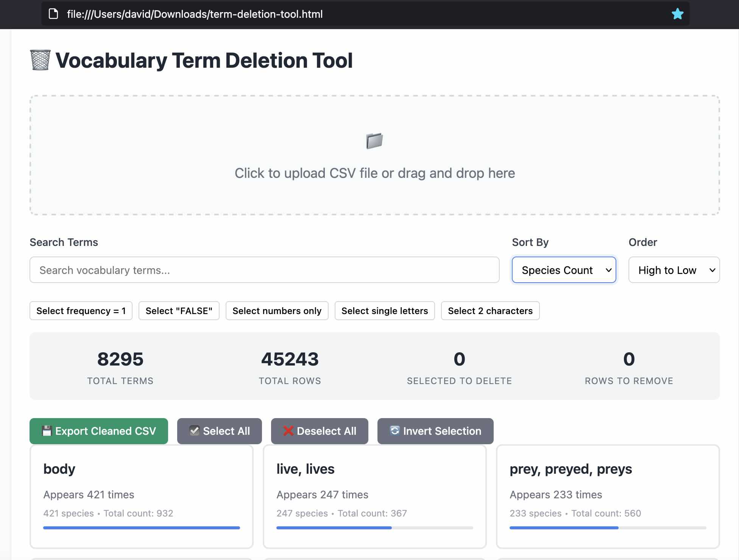
Task: Click refresh arrows icon on Invert Selection
Action: (x=394, y=431)
